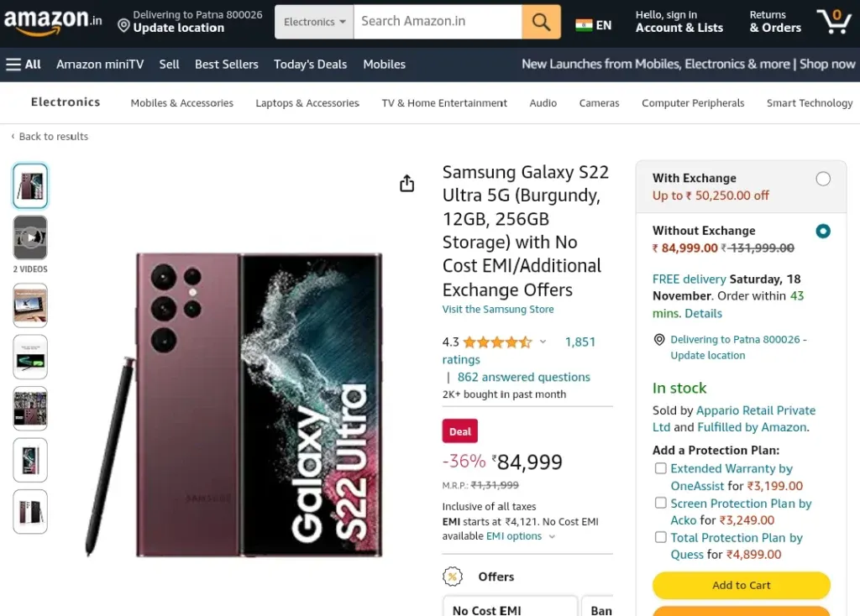Viewport: 860px width, 616px height.
Task: Tick Screen Protection Plan by Acko
Action: pos(660,503)
